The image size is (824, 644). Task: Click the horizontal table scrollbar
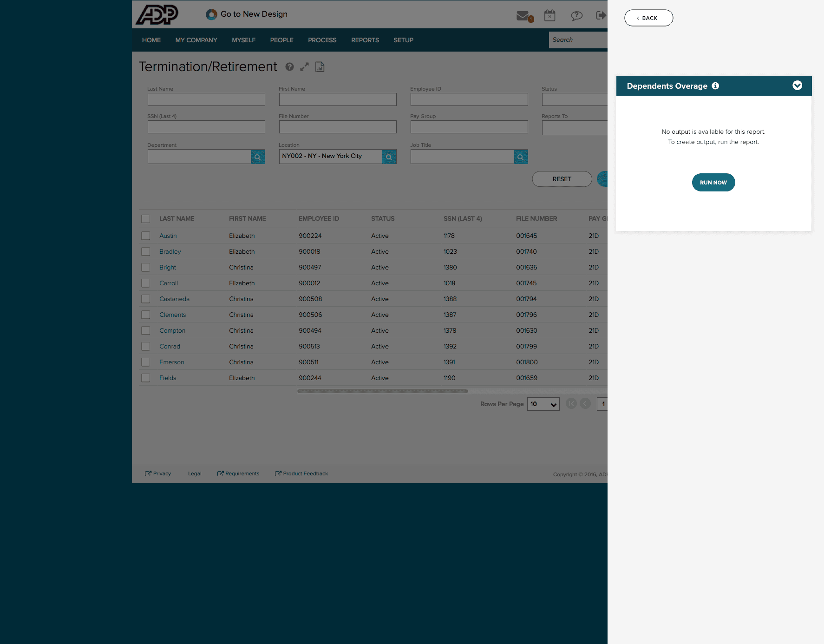coord(383,391)
